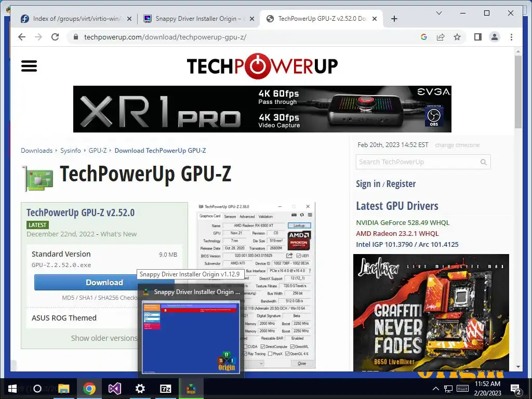Bookmark this page with the star

(457, 37)
